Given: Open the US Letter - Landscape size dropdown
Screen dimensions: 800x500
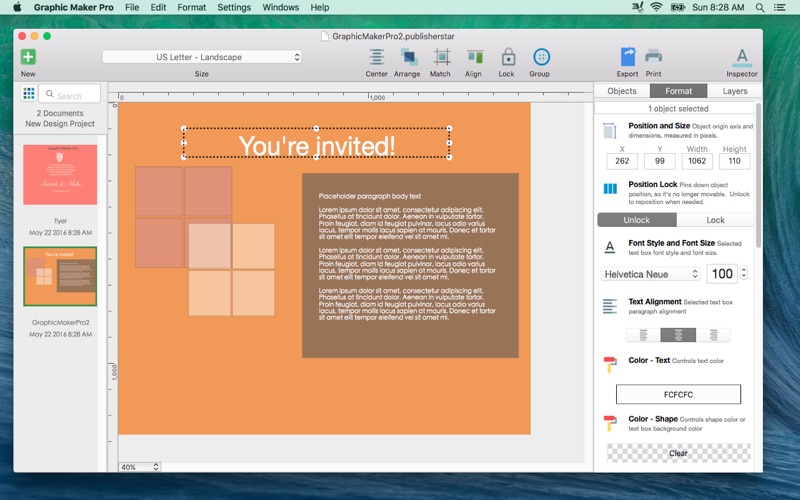Looking at the screenshot, I should [202, 57].
